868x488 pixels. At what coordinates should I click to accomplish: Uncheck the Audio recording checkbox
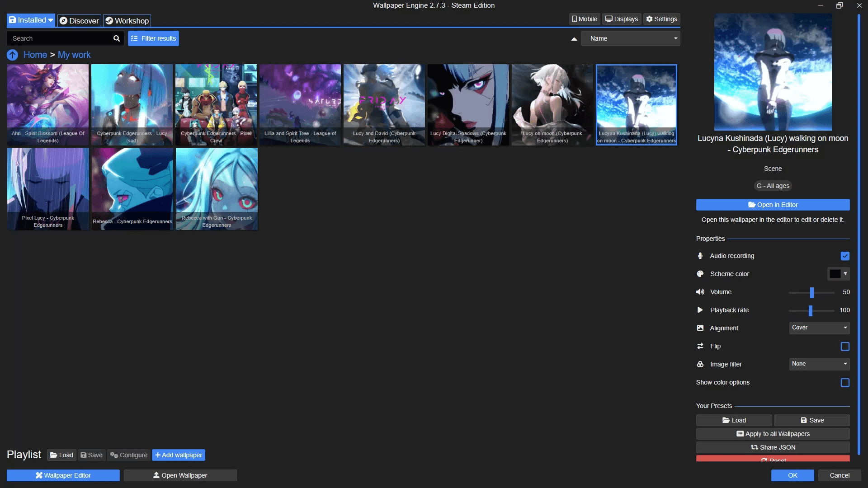click(844, 256)
